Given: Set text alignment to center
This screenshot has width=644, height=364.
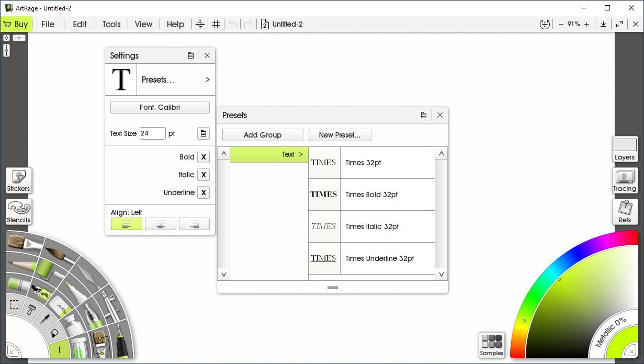Looking at the screenshot, I should click(161, 224).
